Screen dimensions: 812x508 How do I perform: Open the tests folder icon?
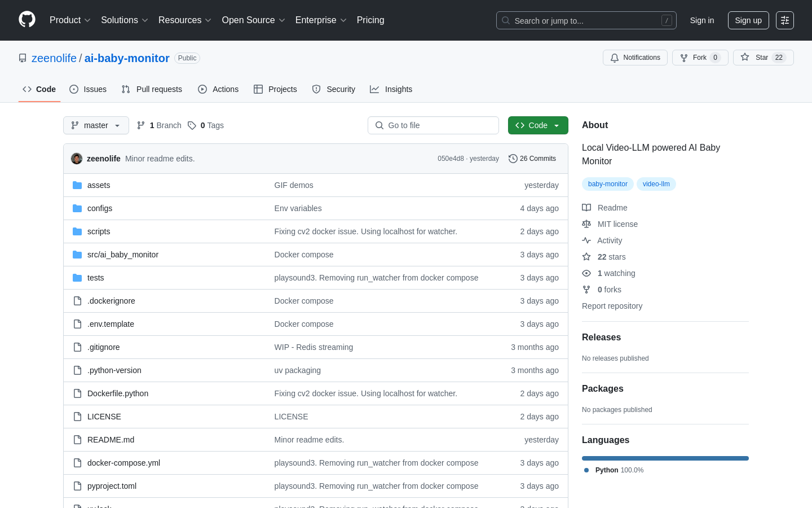point(77,278)
